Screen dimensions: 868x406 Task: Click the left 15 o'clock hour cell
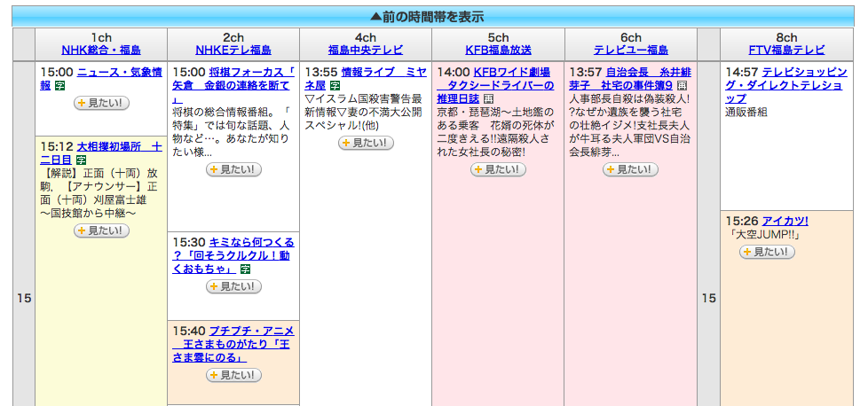[x=24, y=299]
